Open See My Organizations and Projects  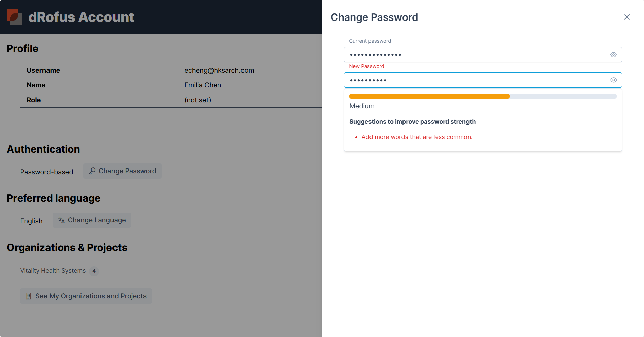pos(86,296)
